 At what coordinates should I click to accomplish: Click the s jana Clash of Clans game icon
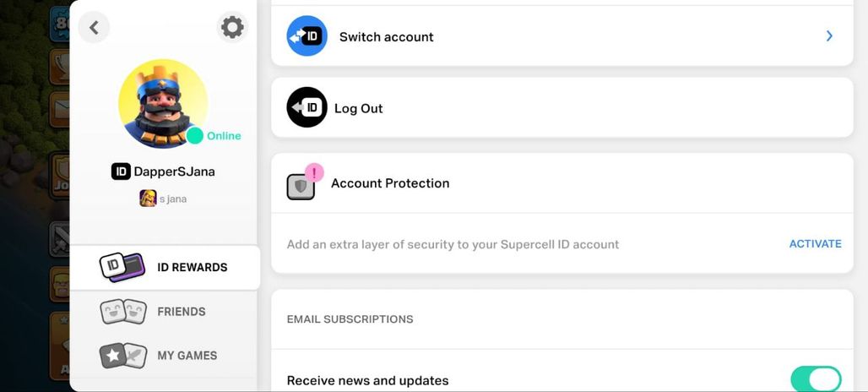pyautogui.click(x=148, y=199)
